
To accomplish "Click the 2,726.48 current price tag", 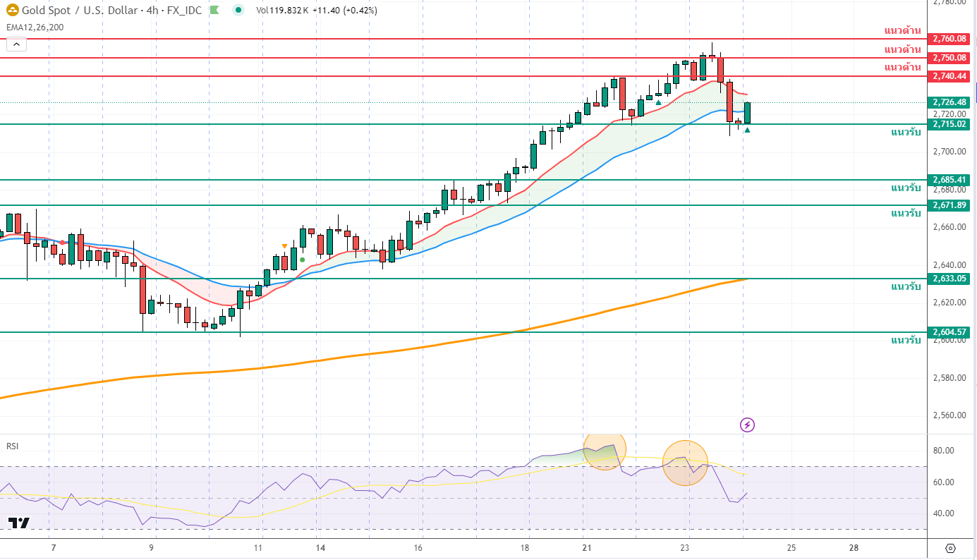I will [x=949, y=102].
